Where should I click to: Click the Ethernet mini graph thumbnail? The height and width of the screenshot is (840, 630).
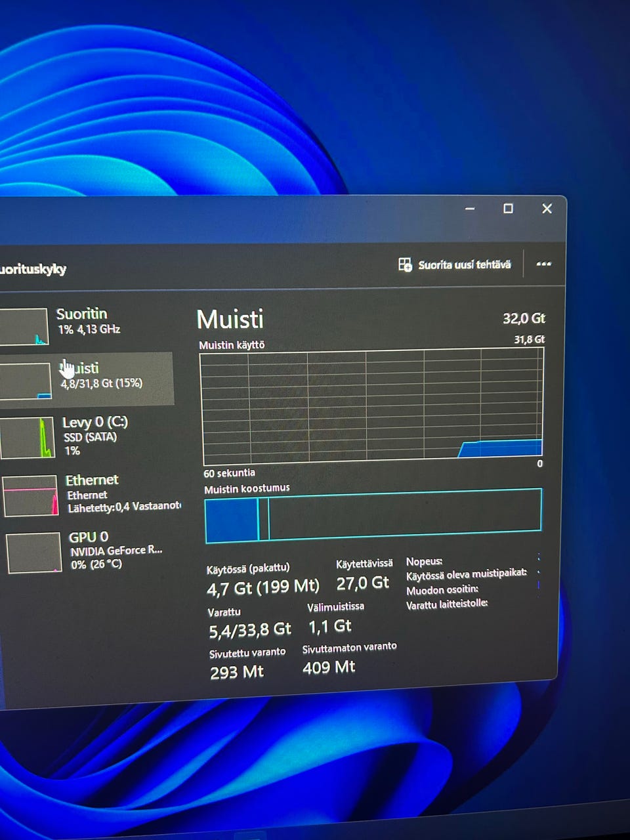(x=30, y=495)
